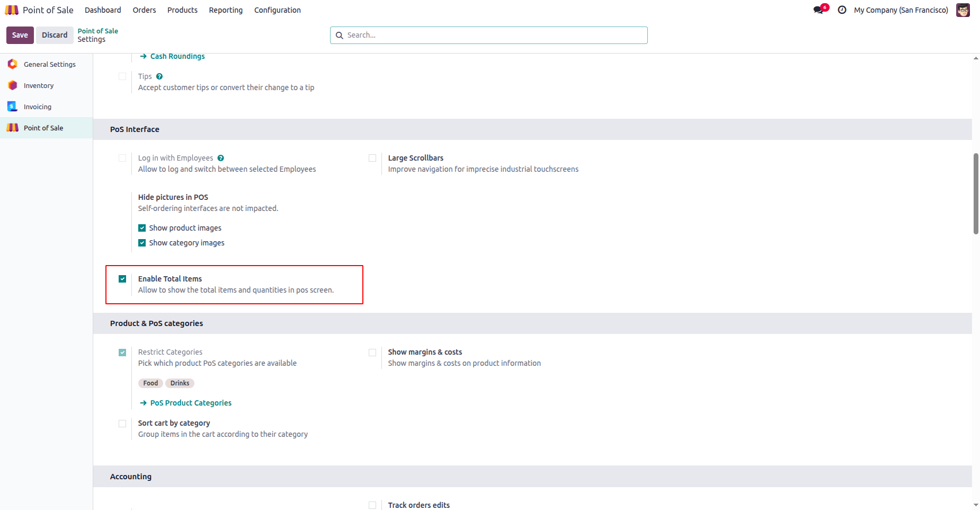Open Inventory settings in the sidebar
This screenshot has height=510, width=980.
tap(38, 85)
